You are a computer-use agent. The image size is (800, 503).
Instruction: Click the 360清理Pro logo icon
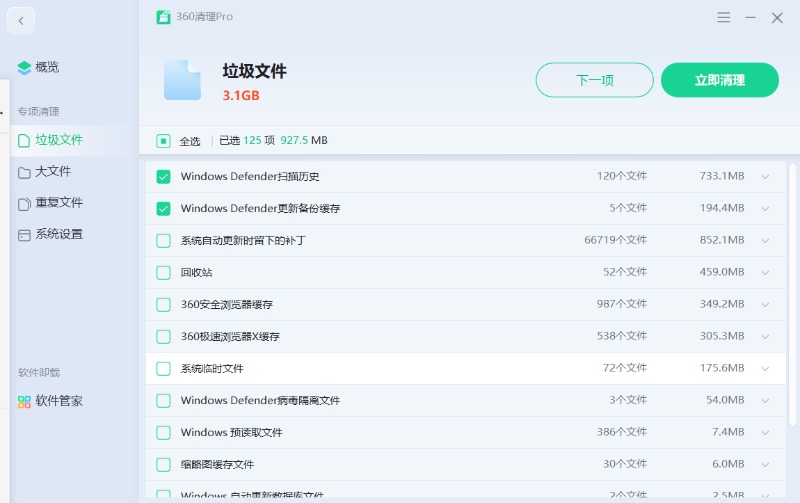click(x=163, y=17)
